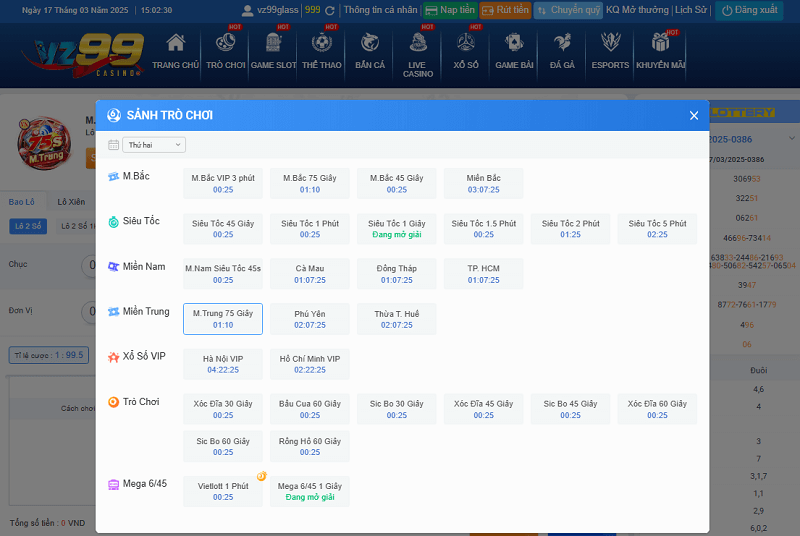Click the Trang Chủ home icon
This screenshot has height=536, width=800.
175,44
